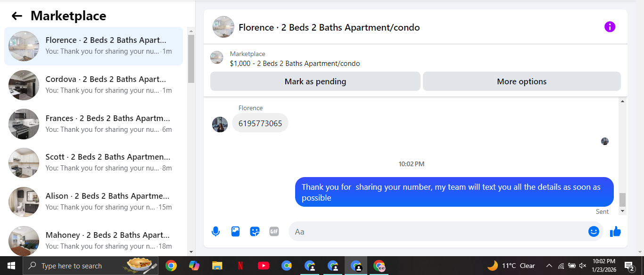
Task: Show hidden system tray icons
Action: [x=549, y=266]
